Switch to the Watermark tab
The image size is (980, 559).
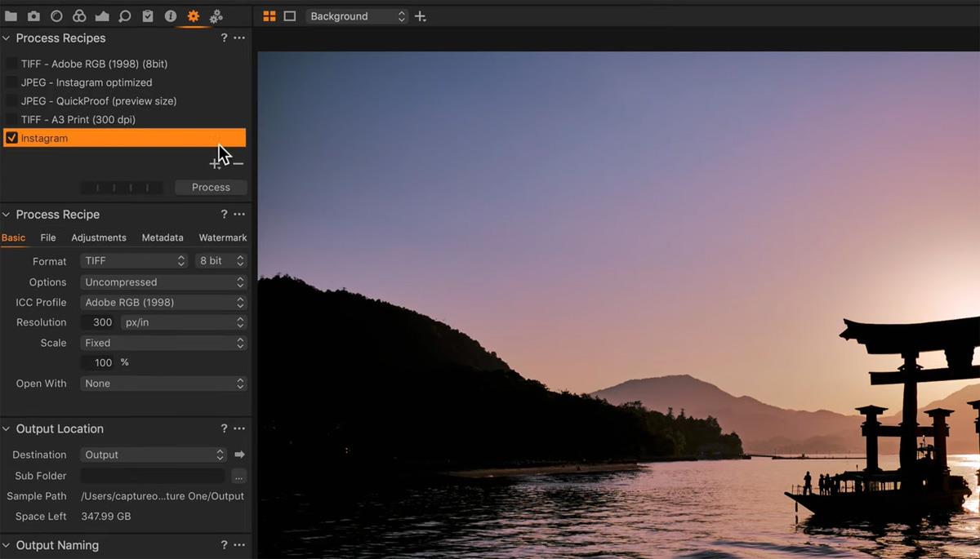tap(222, 238)
